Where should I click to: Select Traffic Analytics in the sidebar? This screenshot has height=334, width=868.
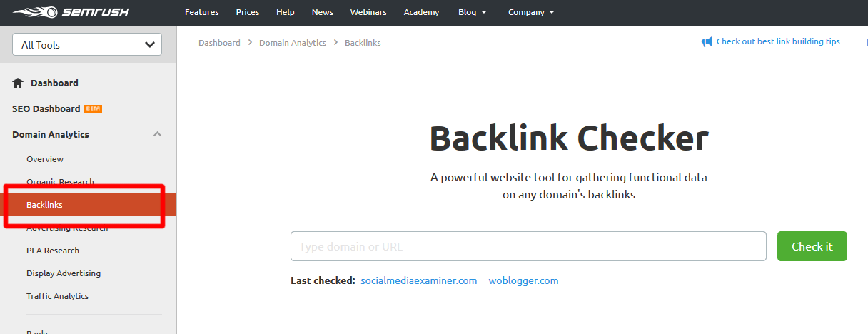(57, 296)
